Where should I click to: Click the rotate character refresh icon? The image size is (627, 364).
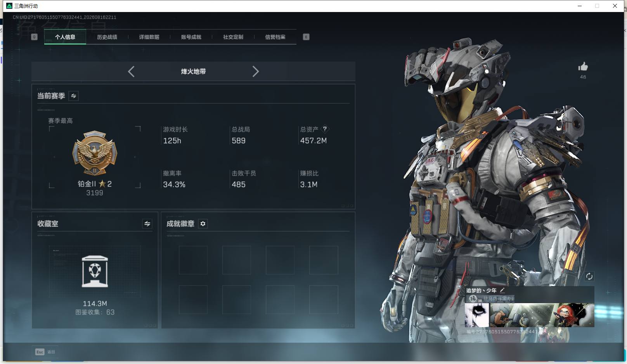(589, 276)
